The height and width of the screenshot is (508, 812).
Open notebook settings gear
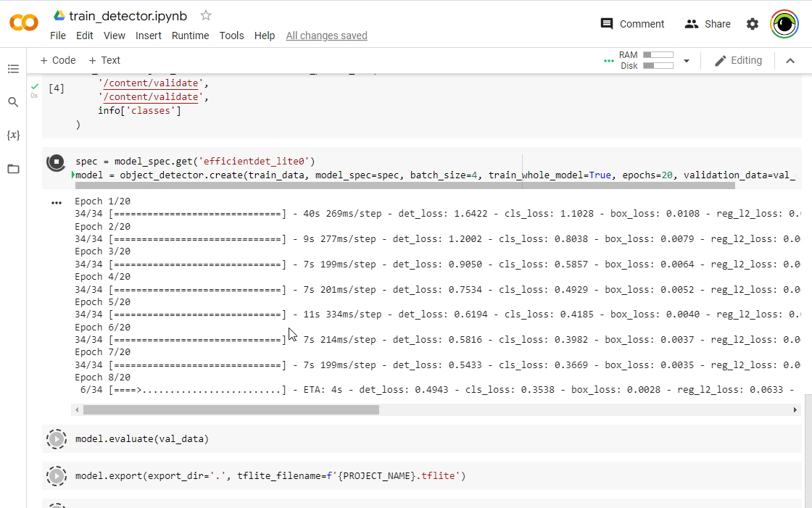pyautogui.click(x=753, y=24)
